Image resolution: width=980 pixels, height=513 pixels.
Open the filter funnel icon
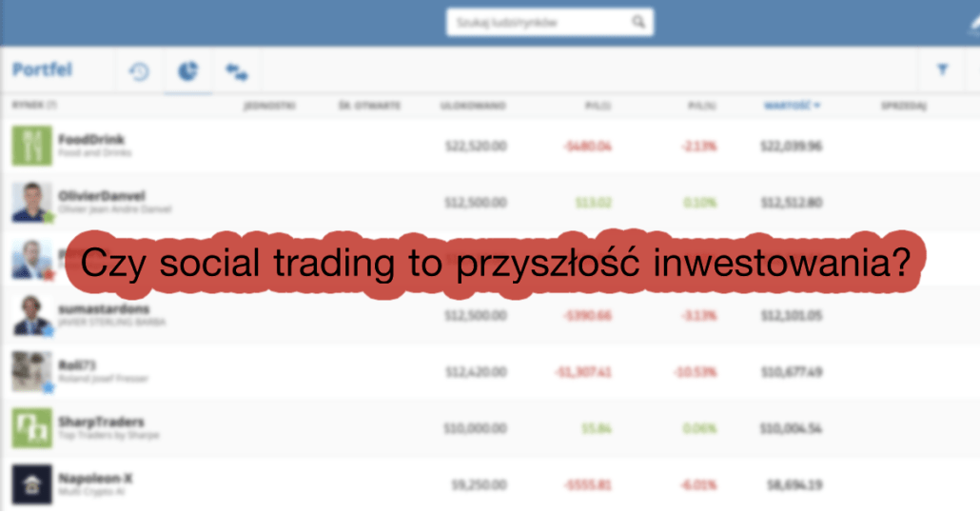[x=943, y=69]
